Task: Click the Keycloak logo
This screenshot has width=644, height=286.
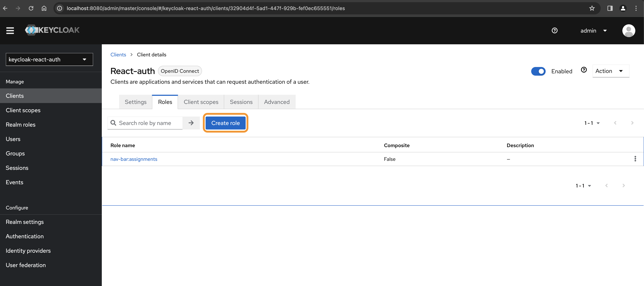Action: [52, 30]
